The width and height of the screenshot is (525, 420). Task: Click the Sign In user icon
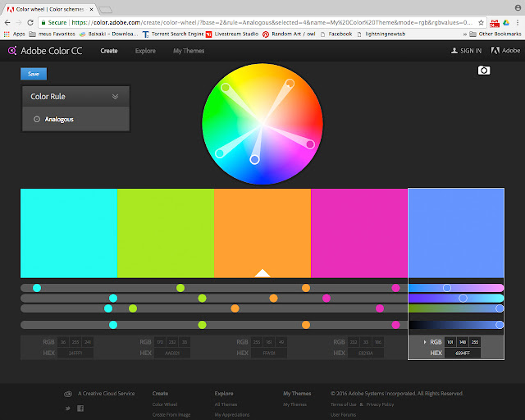pos(454,51)
